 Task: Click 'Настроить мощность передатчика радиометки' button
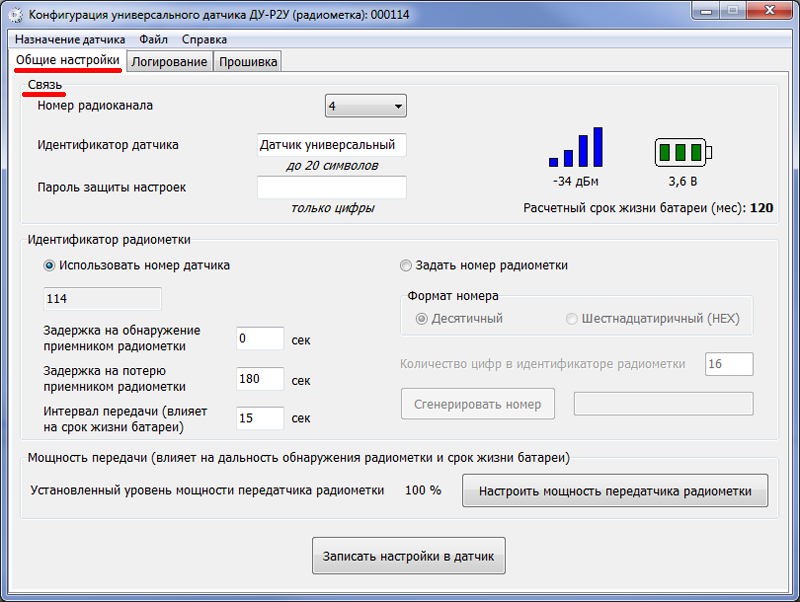click(615, 491)
